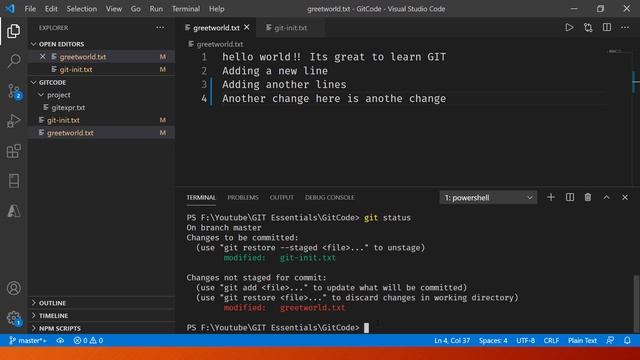The image size is (640, 360).
Task: Open gitexpr.txt in the project folder
Action: pos(68,108)
